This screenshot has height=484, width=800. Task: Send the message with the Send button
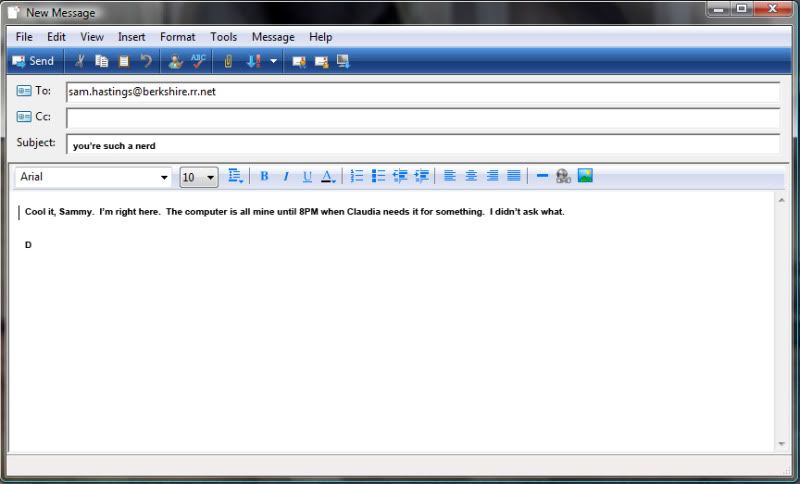pos(33,61)
